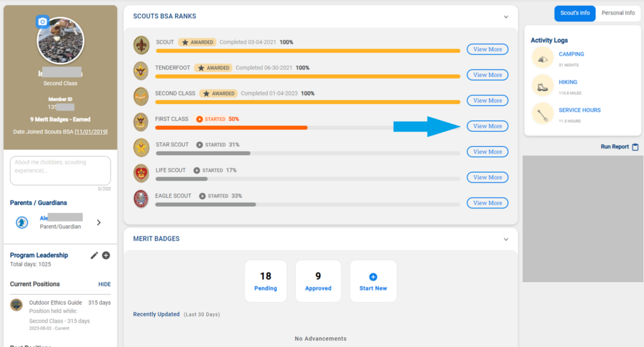Viewport: 644px width, 347px height.
Task: Open the Hiking activity log link
Action: [x=568, y=82]
